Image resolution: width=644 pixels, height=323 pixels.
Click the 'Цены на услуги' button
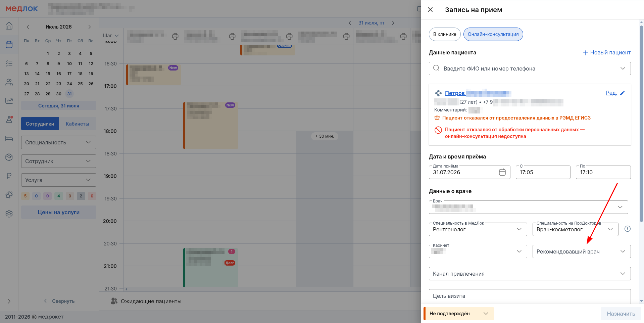click(x=59, y=212)
